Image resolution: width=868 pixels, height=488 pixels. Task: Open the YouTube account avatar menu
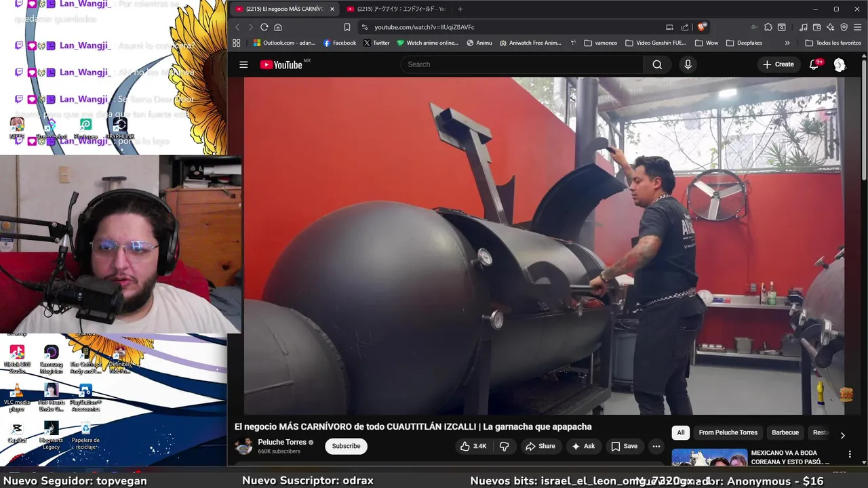click(x=840, y=64)
